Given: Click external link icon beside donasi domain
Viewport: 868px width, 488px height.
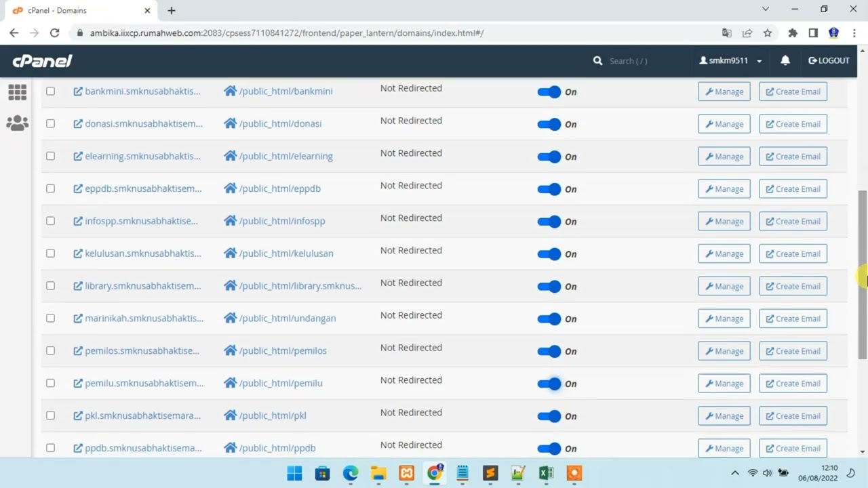Looking at the screenshot, I should pos(78,123).
